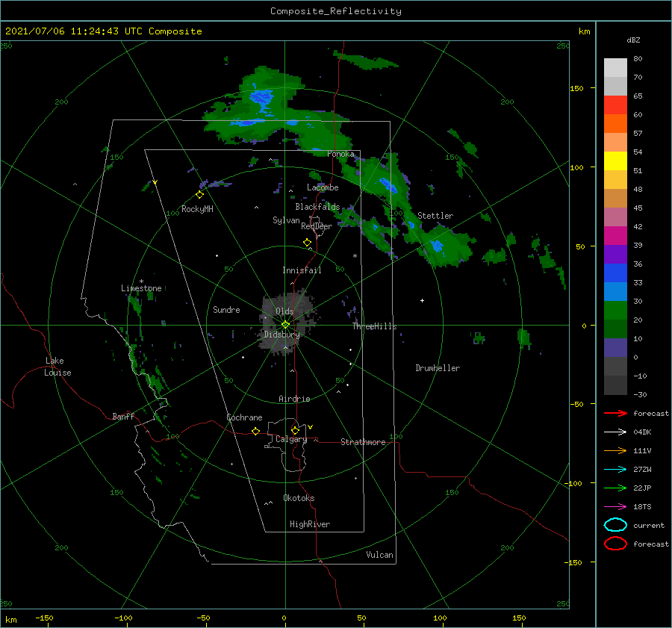Click the red forecast ellipse legend icon
Image resolution: width=672 pixels, height=628 pixels.
coord(615,544)
